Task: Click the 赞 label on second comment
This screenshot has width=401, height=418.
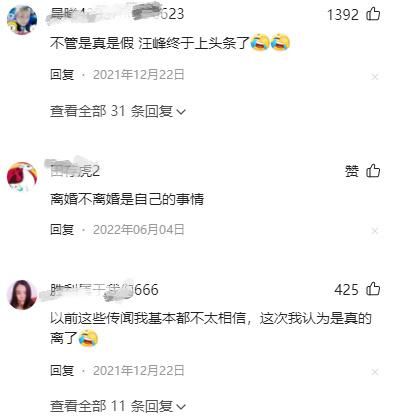Action: point(352,171)
